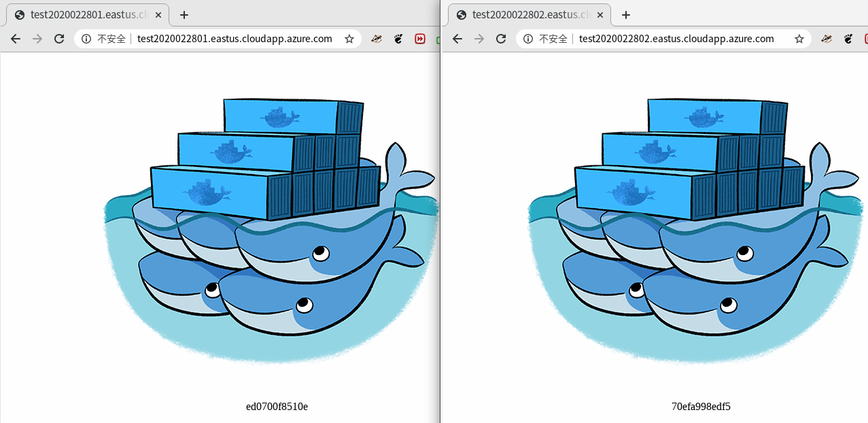This screenshot has width=868, height=423.
Task: Click the GNOME foot extension in right window
Action: pyautogui.click(x=848, y=39)
